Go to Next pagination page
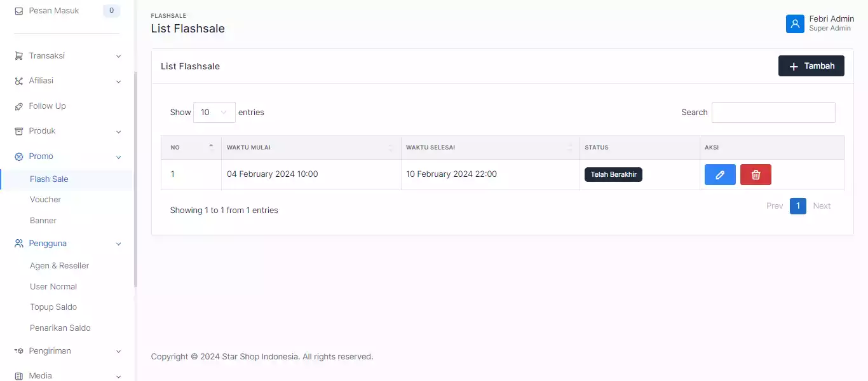 click(x=822, y=206)
